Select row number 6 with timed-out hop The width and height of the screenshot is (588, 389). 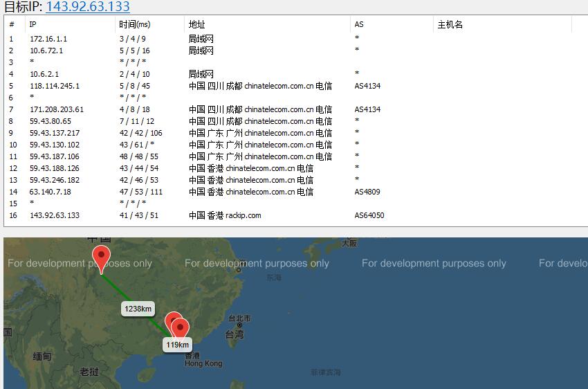coord(11,98)
